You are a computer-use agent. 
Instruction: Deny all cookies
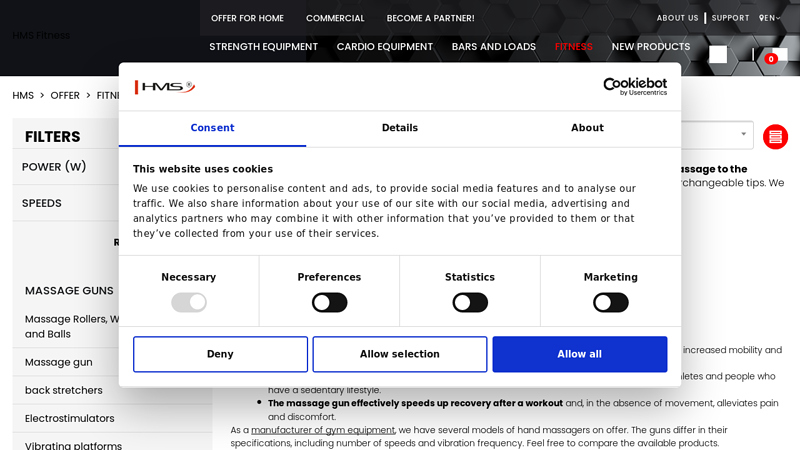tap(220, 354)
